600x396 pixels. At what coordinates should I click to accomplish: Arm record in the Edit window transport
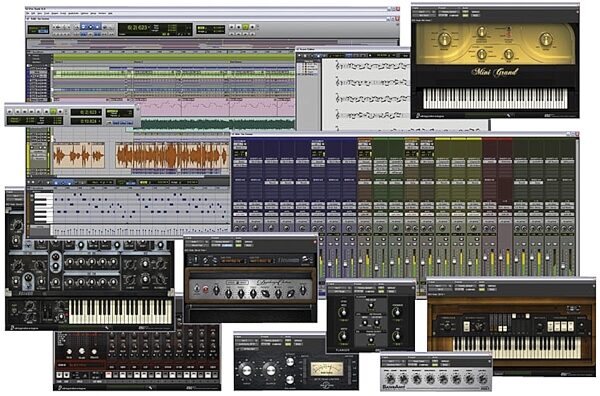point(252,27)
